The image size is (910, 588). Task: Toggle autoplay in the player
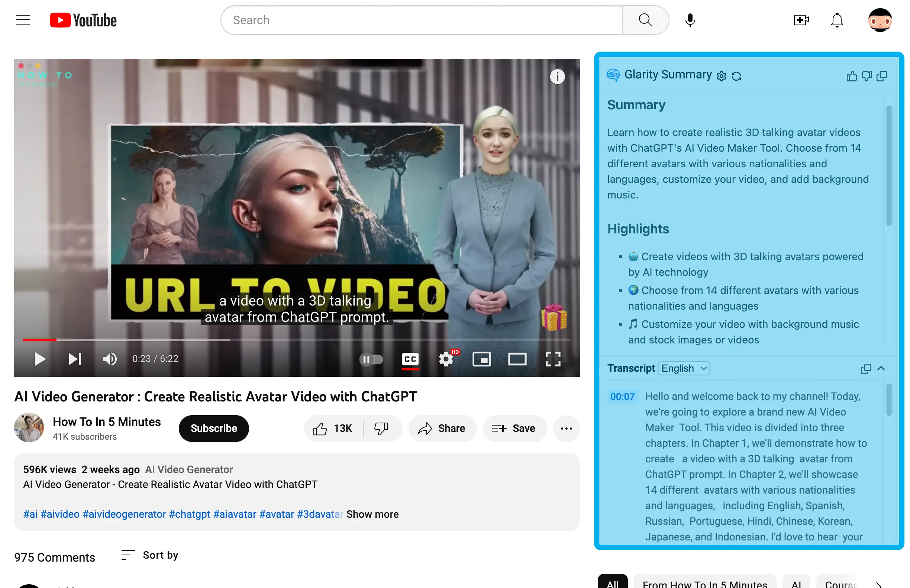point(372,359)
